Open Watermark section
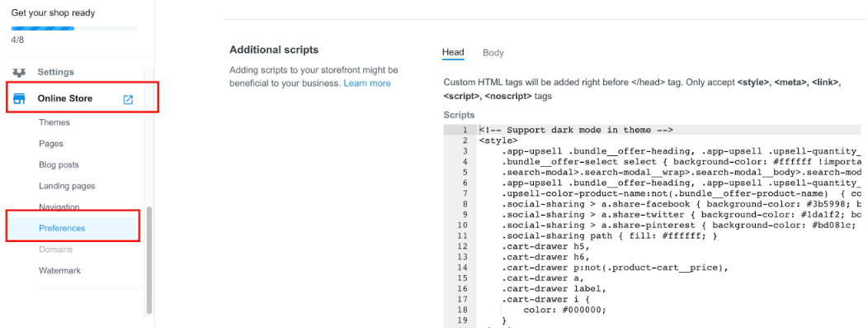This screenshot has height=328, width=868. (59, 270)
